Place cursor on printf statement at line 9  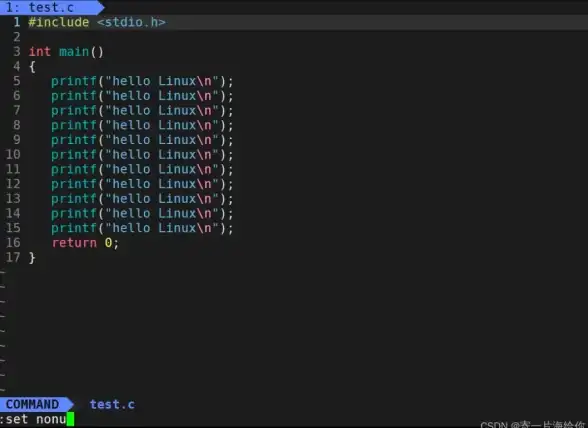142,140
